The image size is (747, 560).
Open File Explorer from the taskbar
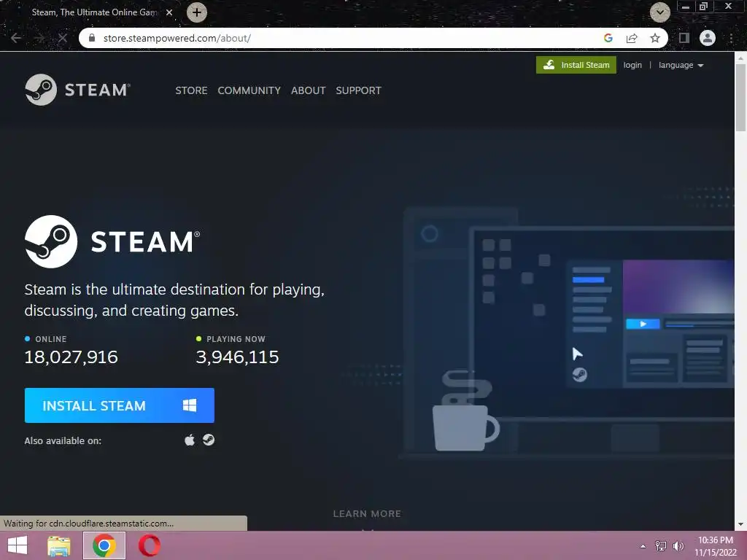(x=58, y=545)
